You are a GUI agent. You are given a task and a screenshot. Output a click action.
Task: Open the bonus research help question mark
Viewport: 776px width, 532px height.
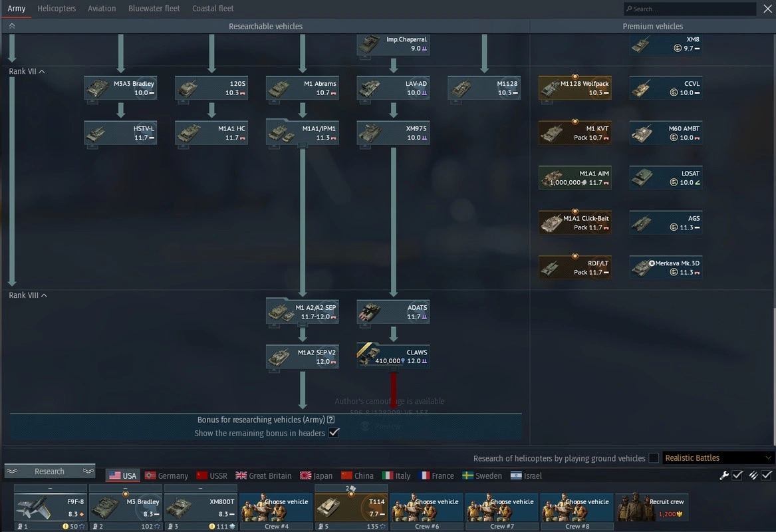(330, 420)
